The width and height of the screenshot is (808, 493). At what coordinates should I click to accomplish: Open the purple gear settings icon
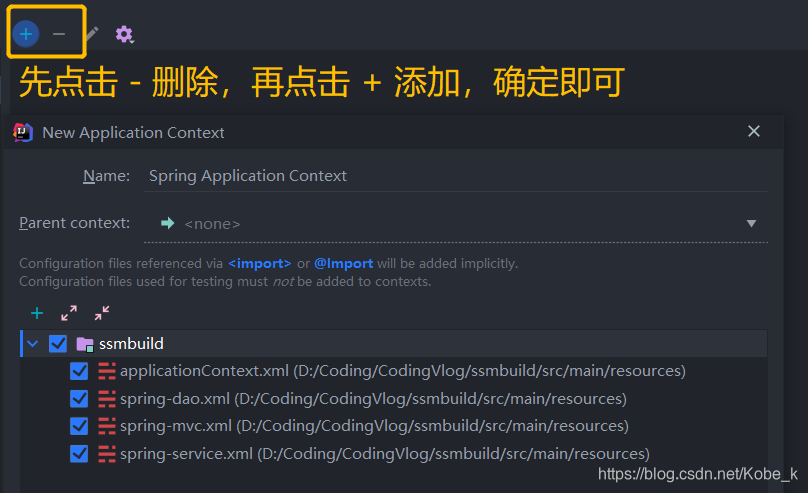pos(124,35)
